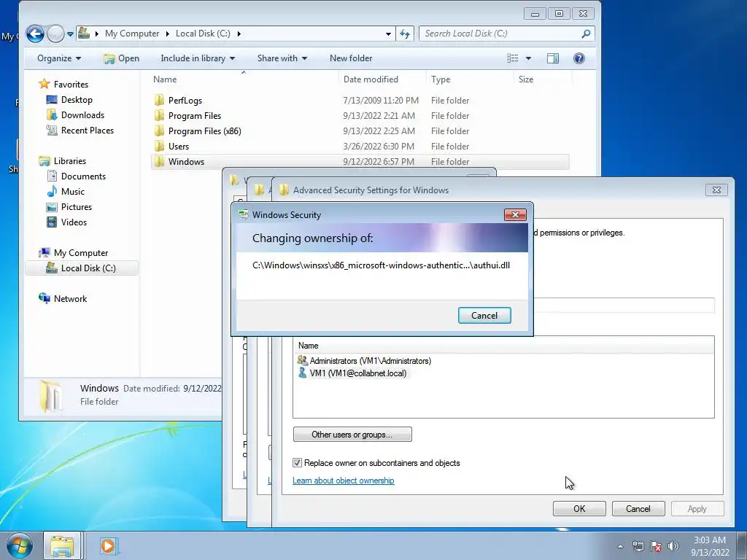Expand the Local Disk (C:) breadcrumb arrow
This screenshot has height=560, width=747.
pos(239,34)
